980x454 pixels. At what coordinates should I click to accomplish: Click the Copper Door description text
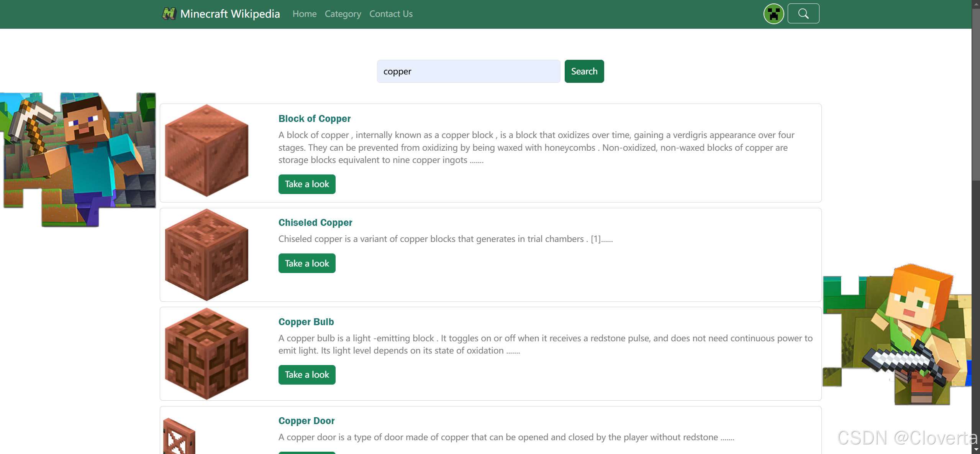click(506, 437)
